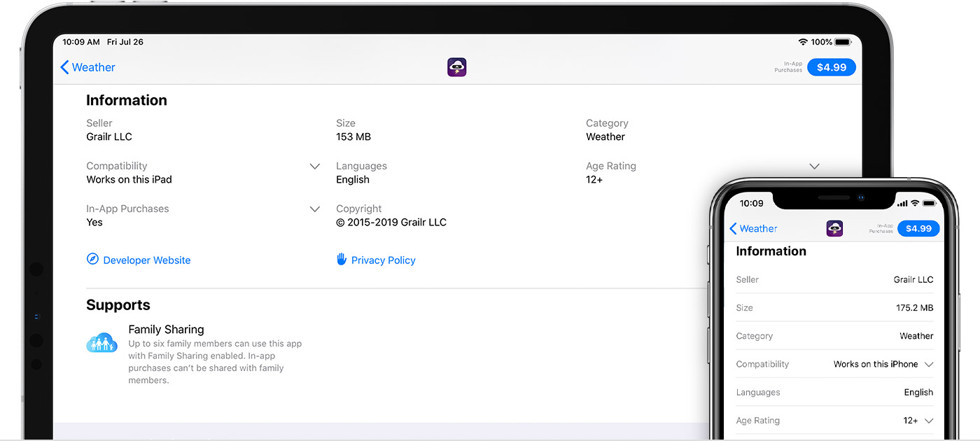Click the Category row label on iPhone

[x=755, y=336]
